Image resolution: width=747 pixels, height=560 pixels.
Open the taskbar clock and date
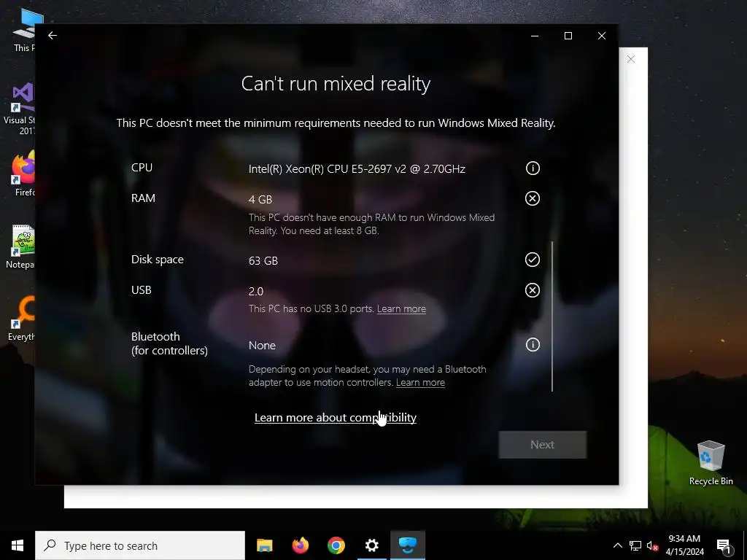click(x=684, y=545)
